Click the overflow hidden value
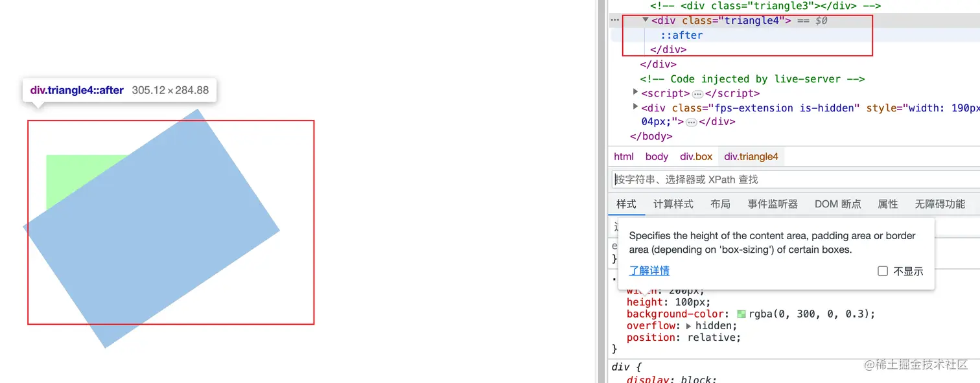The height and width of the screenshot is (383, 980). coord(714,326)
